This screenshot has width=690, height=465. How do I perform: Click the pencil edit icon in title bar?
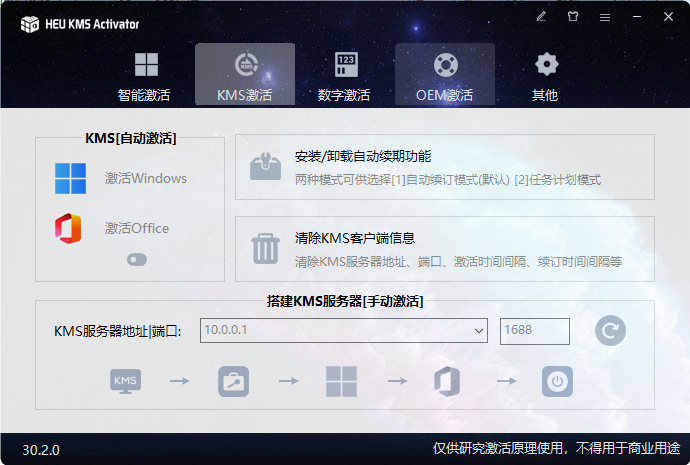click(x=541, y=17)
